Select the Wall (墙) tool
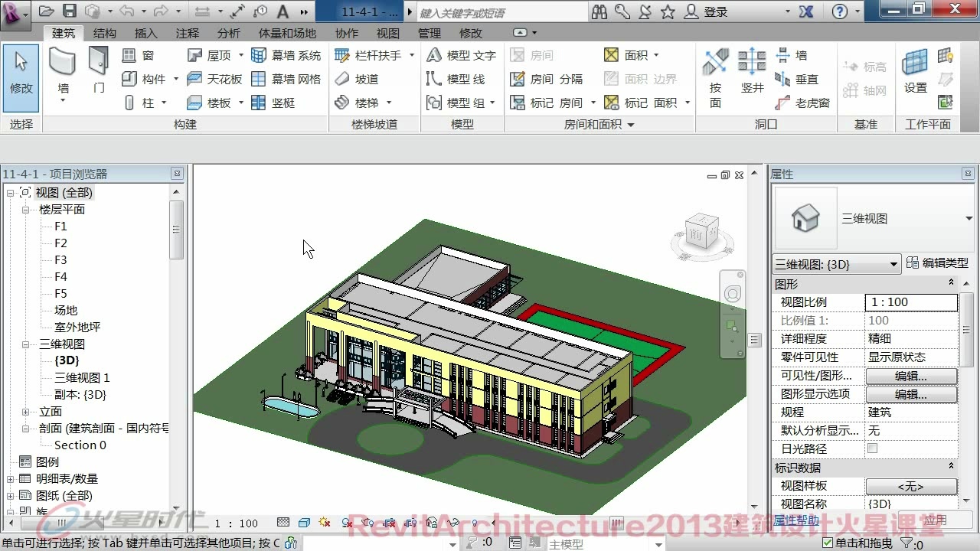Image resolution: width=980 pixels, height=551 pixels. tap(63, 73)
